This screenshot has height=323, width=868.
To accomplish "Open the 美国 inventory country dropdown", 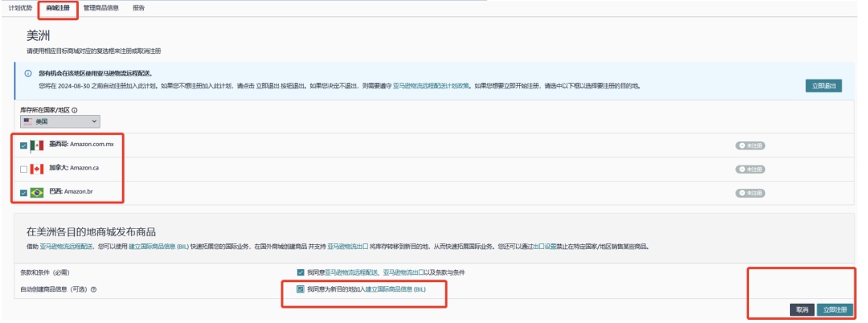I will click(x=60, y=121).
